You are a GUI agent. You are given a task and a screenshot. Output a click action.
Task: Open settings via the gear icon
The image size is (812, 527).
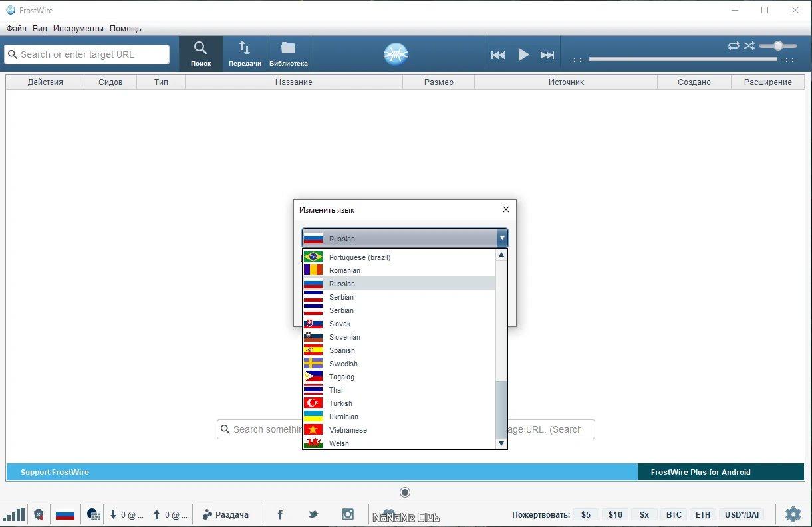(793, 514)
